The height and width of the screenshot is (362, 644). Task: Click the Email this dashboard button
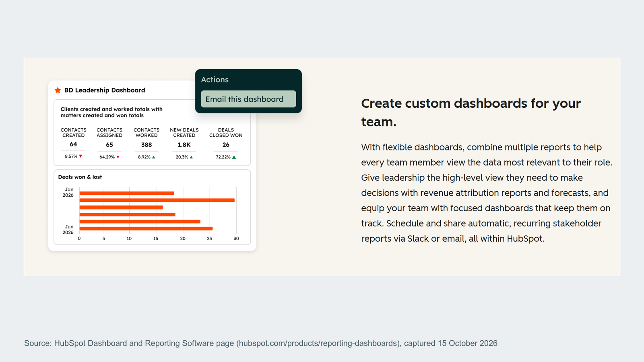coord(248,99)
